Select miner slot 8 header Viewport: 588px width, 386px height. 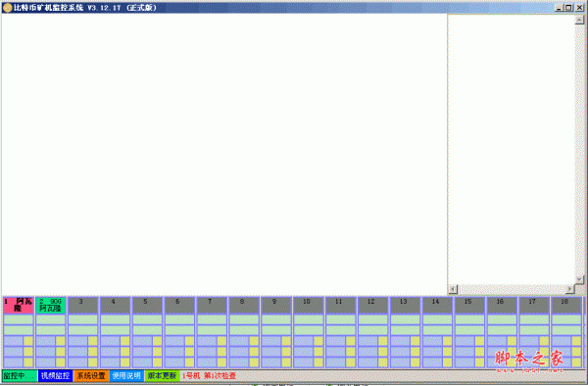click(x=244, y=306)
